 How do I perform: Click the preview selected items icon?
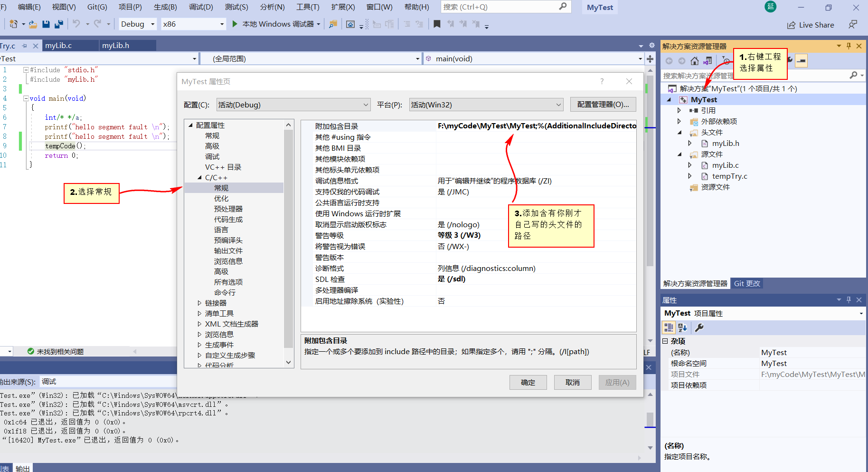(802, 61)
